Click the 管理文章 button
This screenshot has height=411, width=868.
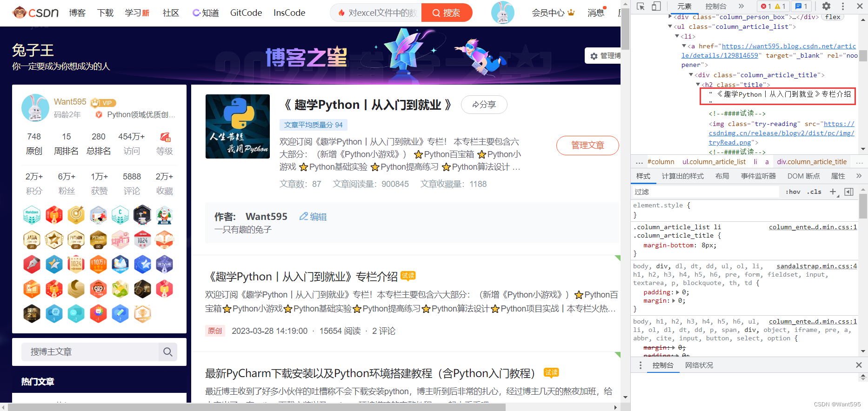point(588,146)
